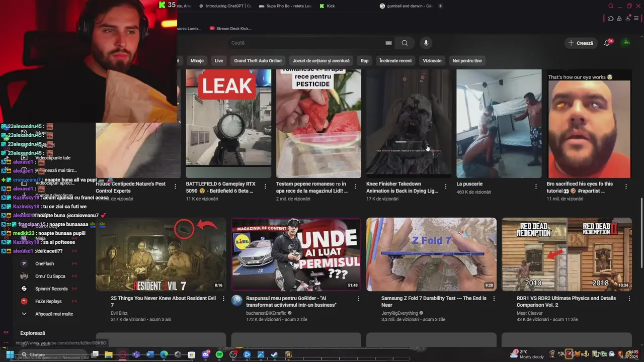The image size is (644, 362).
Task: Open Task View from the taskbar
Action: click(95, 354)
